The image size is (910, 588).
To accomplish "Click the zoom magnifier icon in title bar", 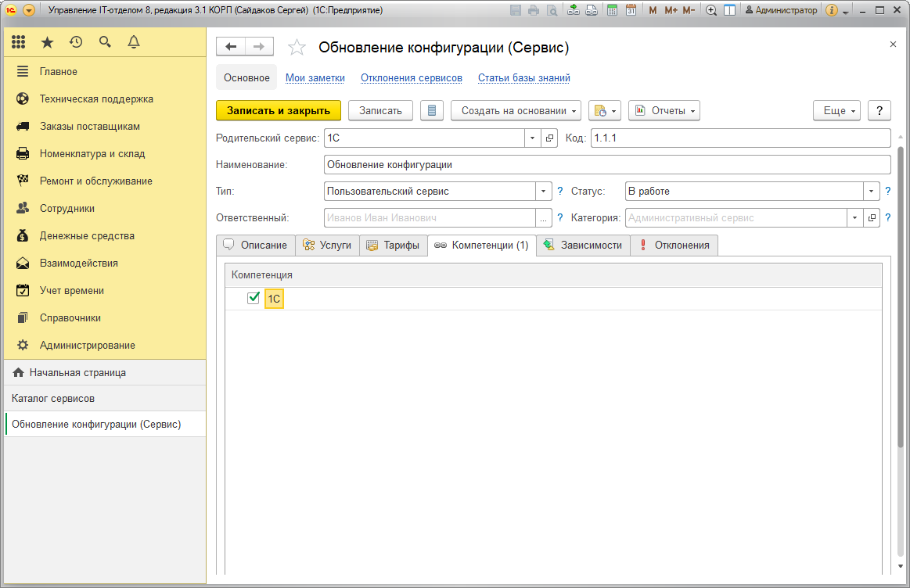I will 711,10.
